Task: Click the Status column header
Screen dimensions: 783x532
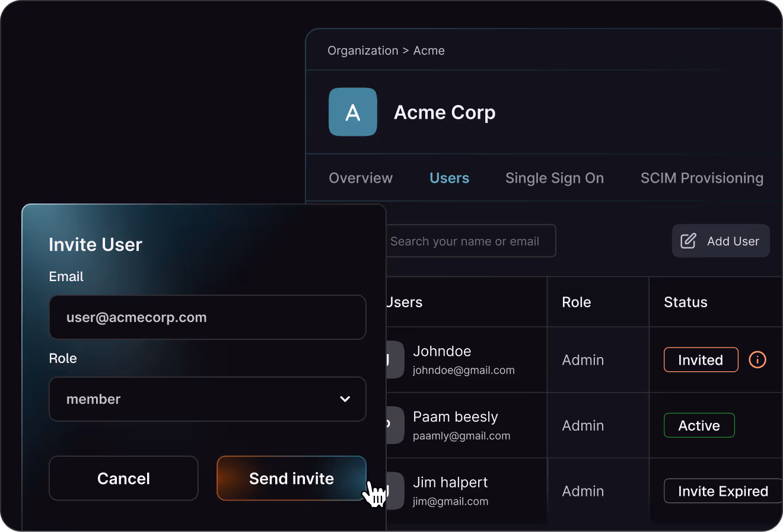Action: 686,302
